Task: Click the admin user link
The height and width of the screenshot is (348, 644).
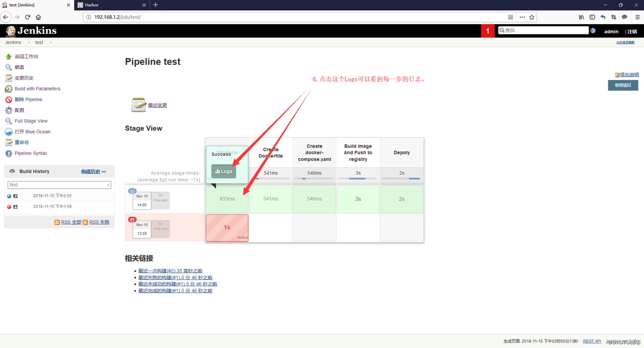Action: (x=611, y=31)
